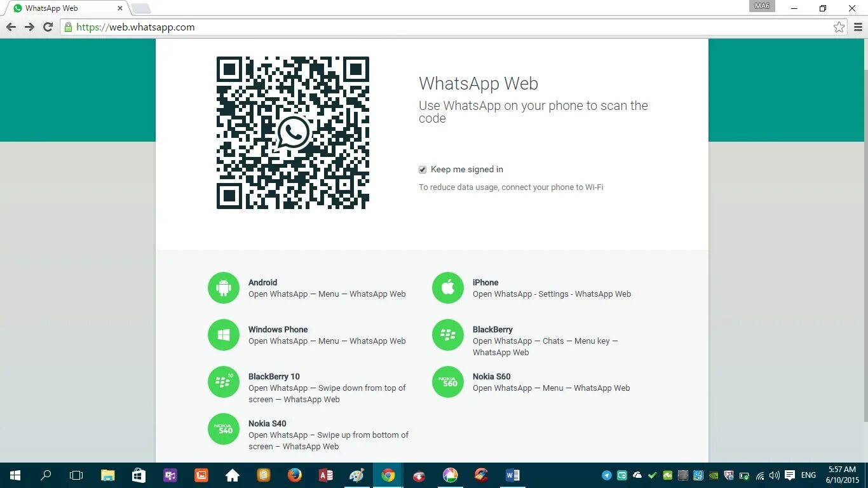The height and width of the screenshot is (488, 868).
Task: Click the Android heading text
Action: point(262,283)
